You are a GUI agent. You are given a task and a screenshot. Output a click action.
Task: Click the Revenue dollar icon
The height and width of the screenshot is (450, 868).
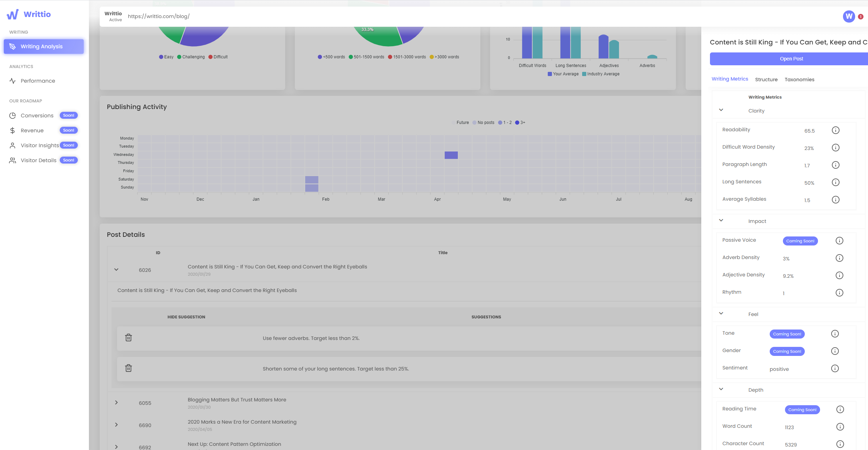pyautogui.click(x=13, y=131)
